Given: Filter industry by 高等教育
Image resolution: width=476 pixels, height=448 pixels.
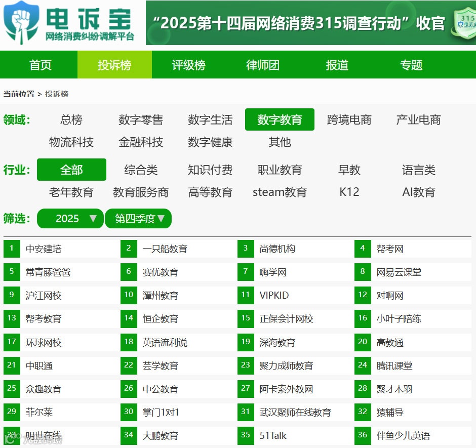Looking at the screenshot, I should (210, 192).
